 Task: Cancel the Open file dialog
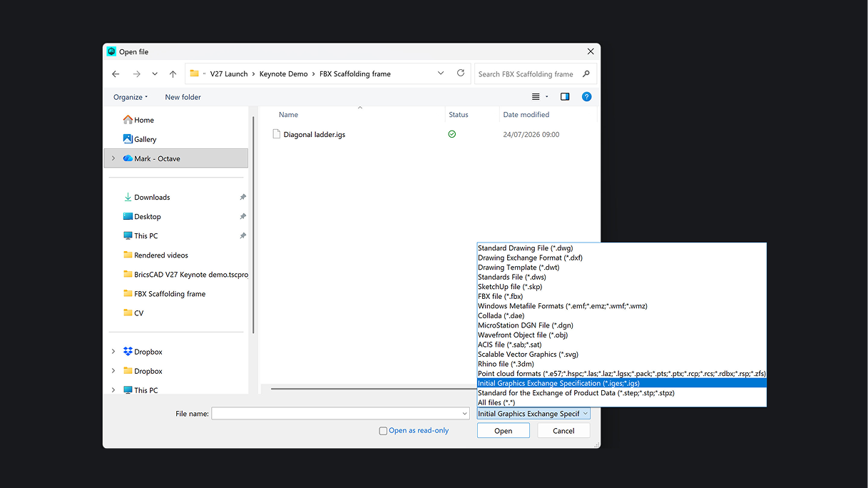563,431
